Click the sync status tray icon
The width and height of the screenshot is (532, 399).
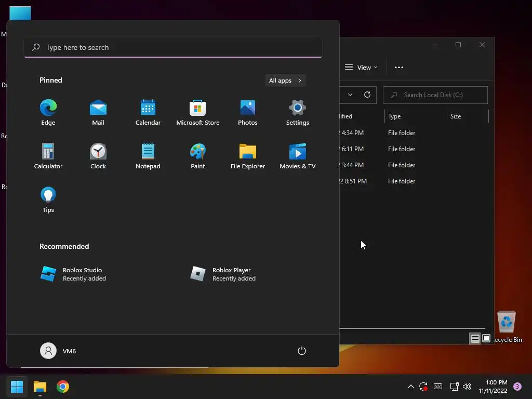click(x=423, y=387)
